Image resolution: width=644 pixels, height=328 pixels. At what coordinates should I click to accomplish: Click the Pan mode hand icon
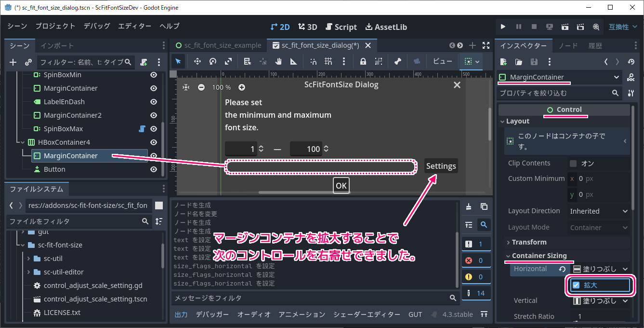(x=278, y=61)
